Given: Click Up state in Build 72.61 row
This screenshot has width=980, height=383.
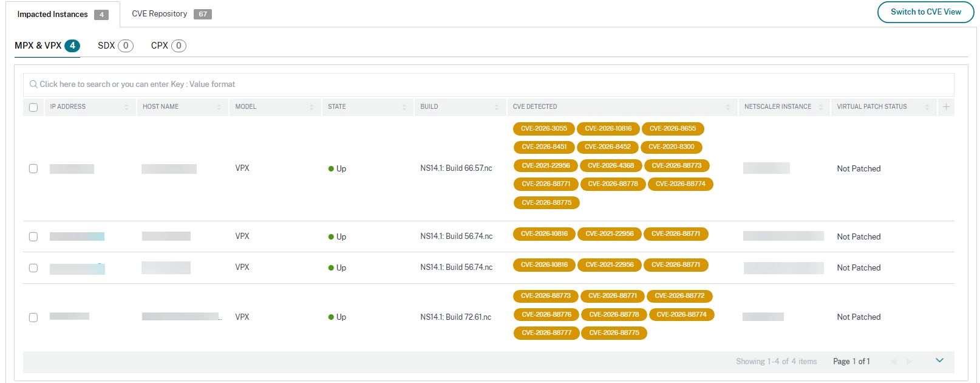Looking at the screenshot, I should (338, 317).
